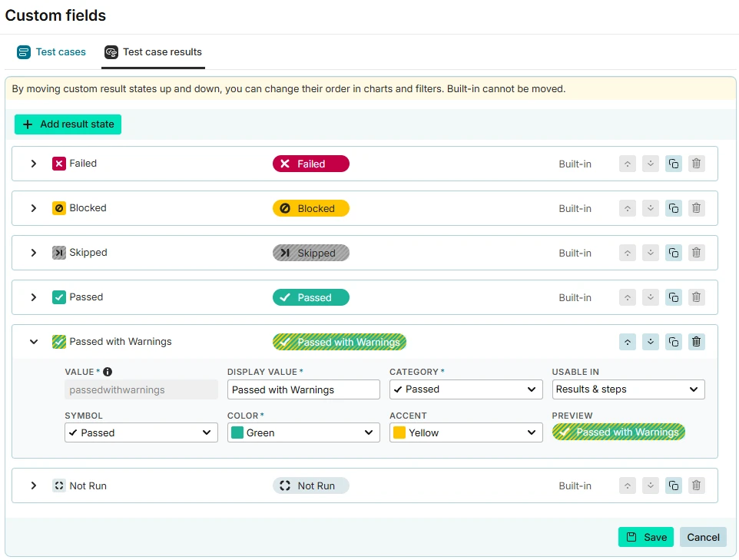Delete the Not Run result state

coord(696,485)
